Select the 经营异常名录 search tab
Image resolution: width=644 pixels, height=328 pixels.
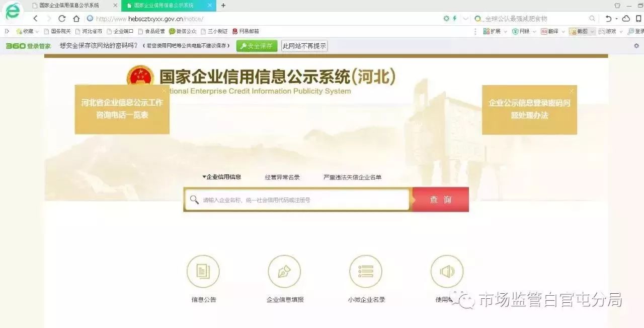pos(282,177)
